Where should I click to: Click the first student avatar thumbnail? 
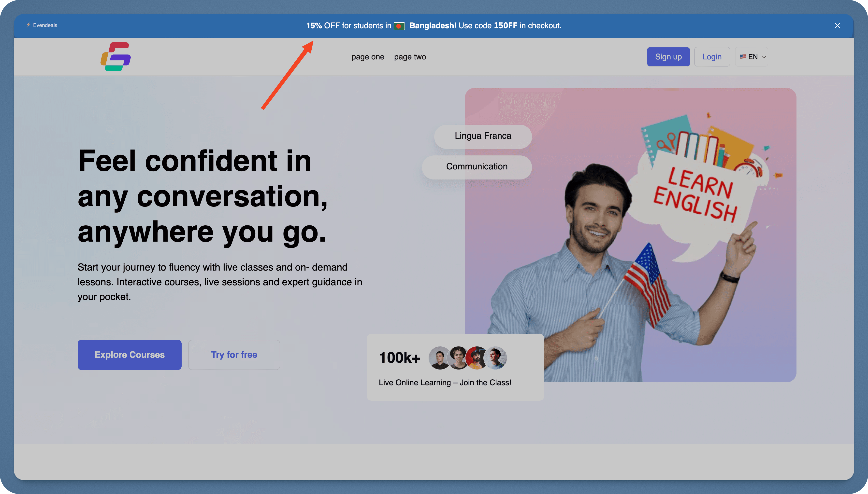438,357
